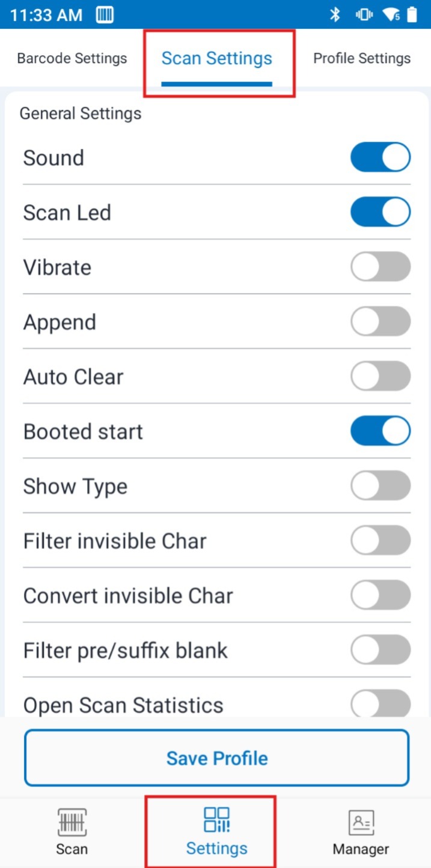Screen dimensions: 431x868
Task: Tap the Settings QR grid icon
Action: point(216,820)
